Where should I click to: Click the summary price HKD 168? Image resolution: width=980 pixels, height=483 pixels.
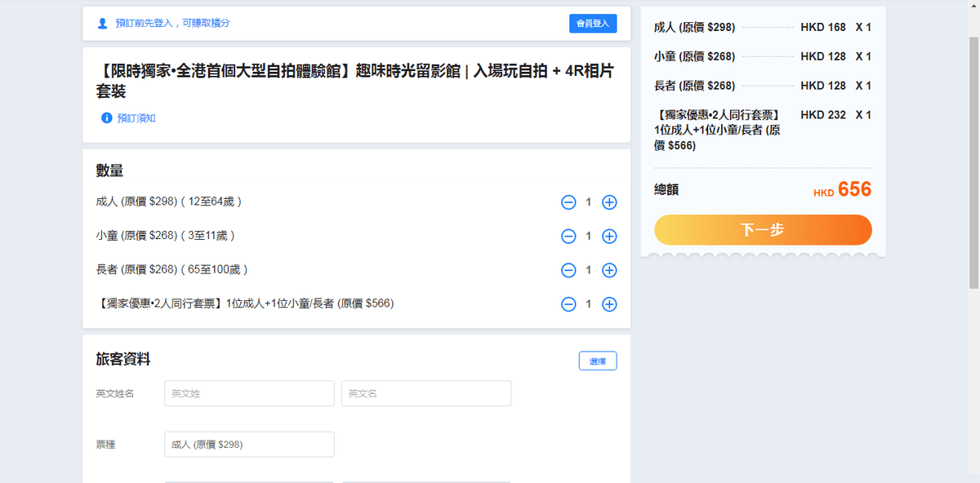click(x=823, y=27)
